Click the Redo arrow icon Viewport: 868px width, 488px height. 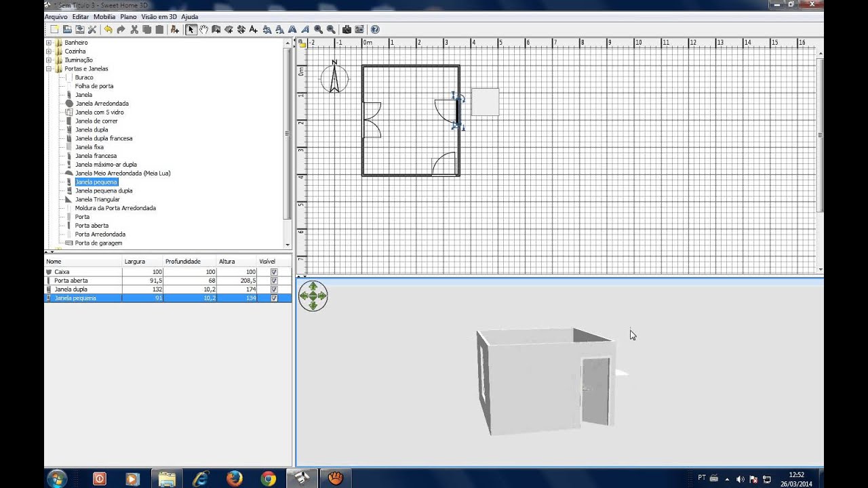(x=121, y=30)
